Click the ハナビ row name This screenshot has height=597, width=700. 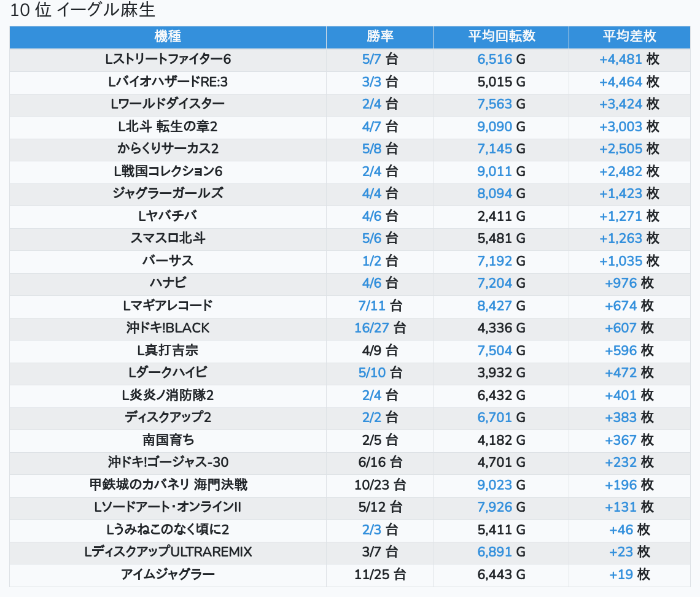coord(168,283)
